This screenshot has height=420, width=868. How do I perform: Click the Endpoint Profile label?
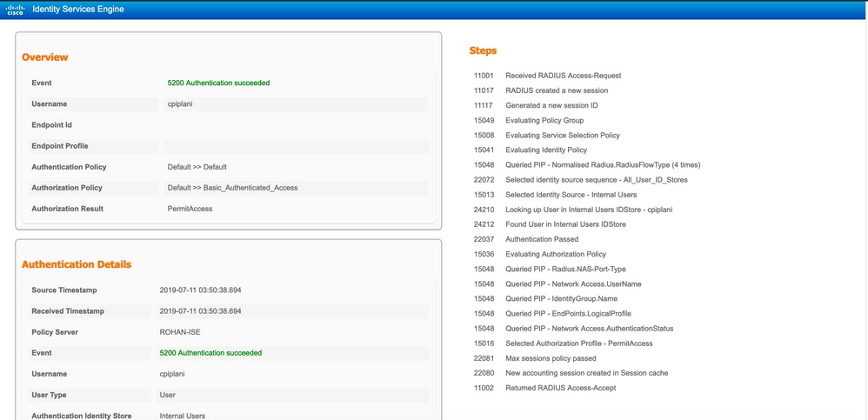point(60,146)
